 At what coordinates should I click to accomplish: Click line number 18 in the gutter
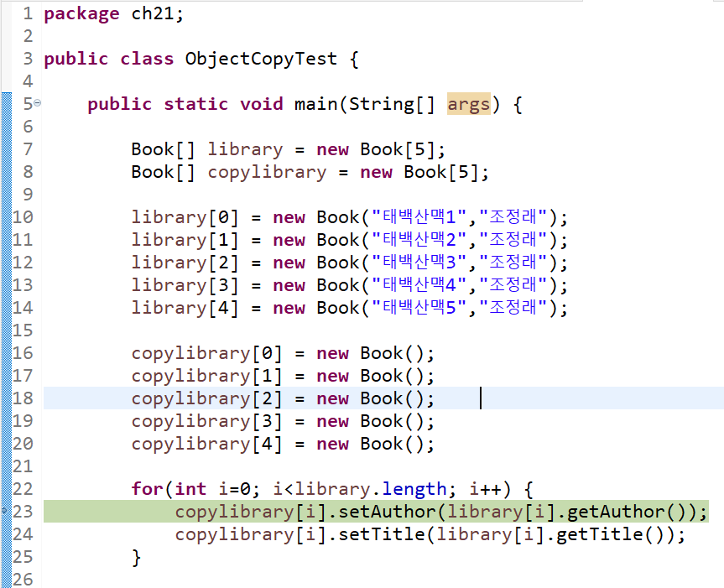click(23, 398)
